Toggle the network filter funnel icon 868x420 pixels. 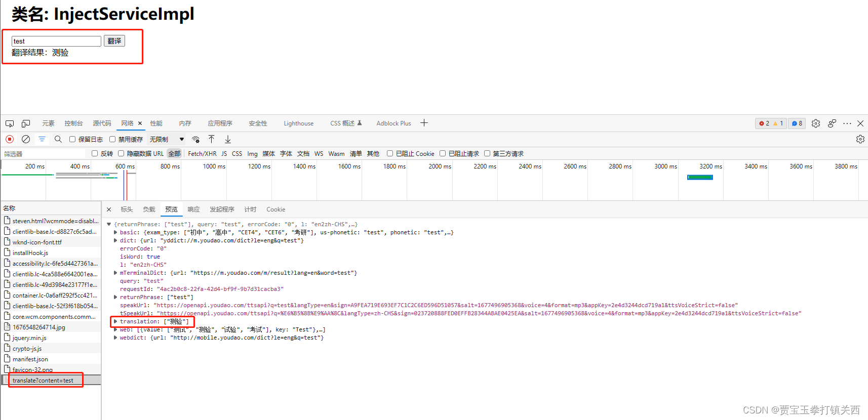coord(42,139)
